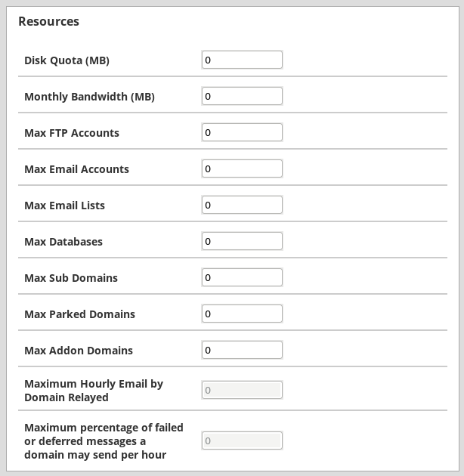Focus the Max Email Lists input box
The image size is (464, 476).
point(242,205)
